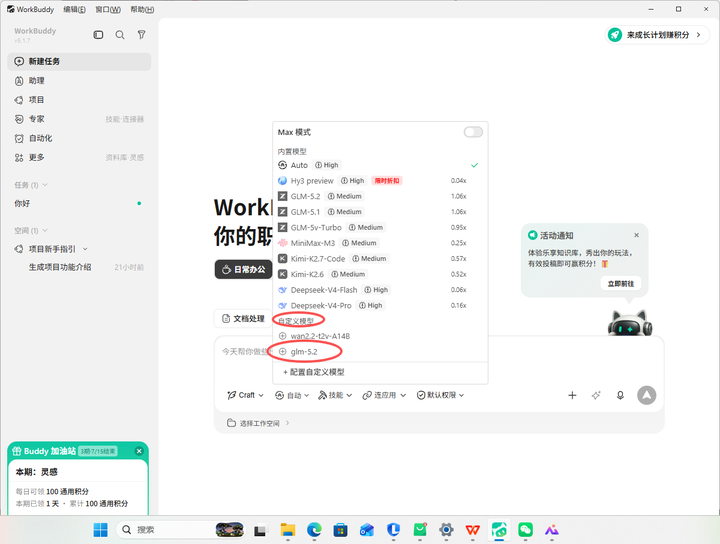The height and width of the screenshot is (544, 720).
Task: Select the MiniMax-M3 model
Action: (380, 243)
